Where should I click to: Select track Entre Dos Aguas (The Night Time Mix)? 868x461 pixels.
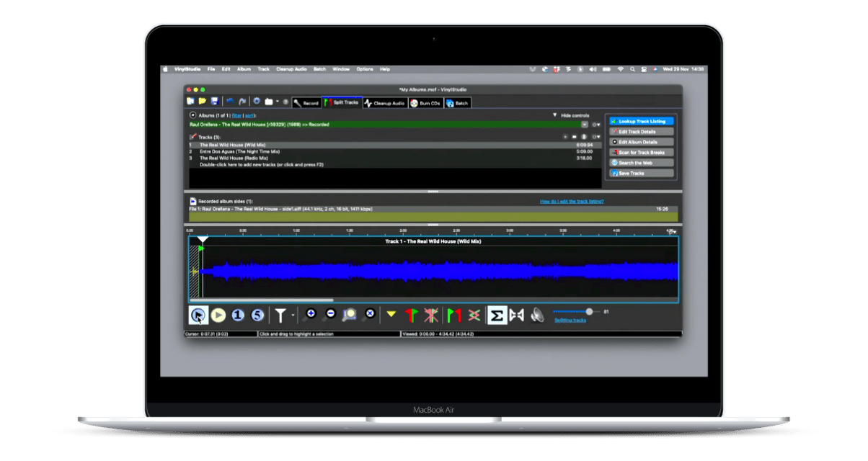pos(395,151)
